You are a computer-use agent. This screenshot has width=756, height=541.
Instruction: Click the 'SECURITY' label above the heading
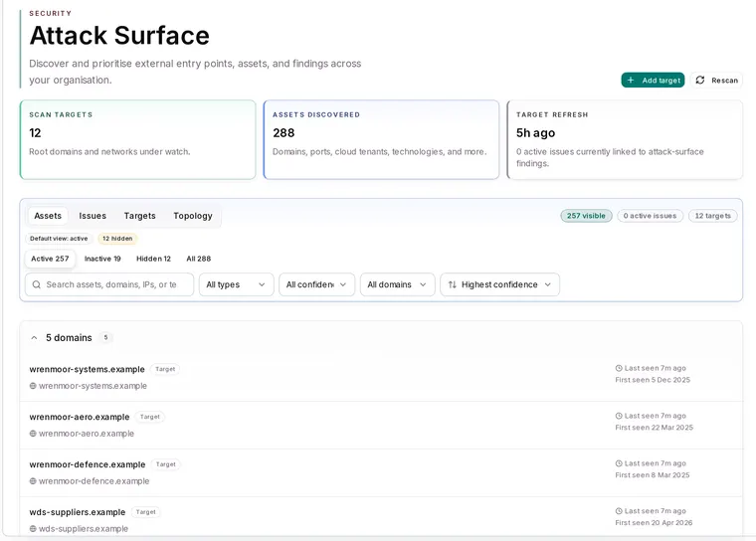pos(50,14)
